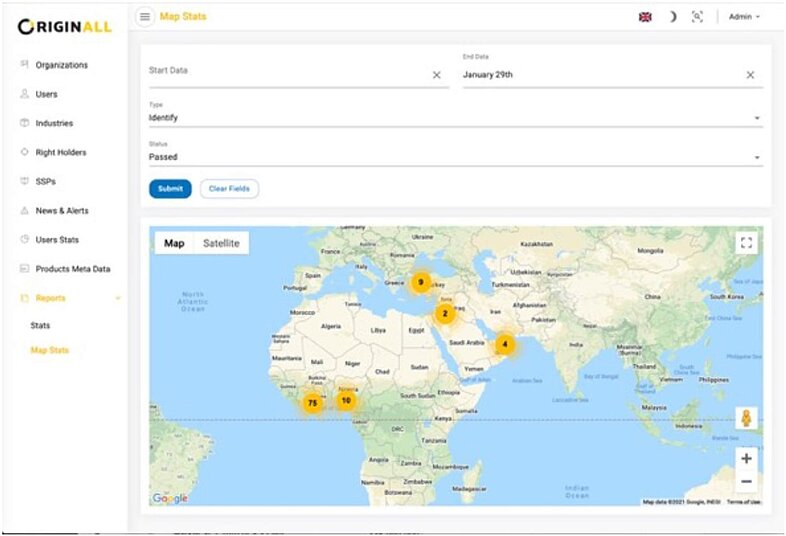
Task: Click the cluster marker labeled 75
Action: [x=313, y=403]
